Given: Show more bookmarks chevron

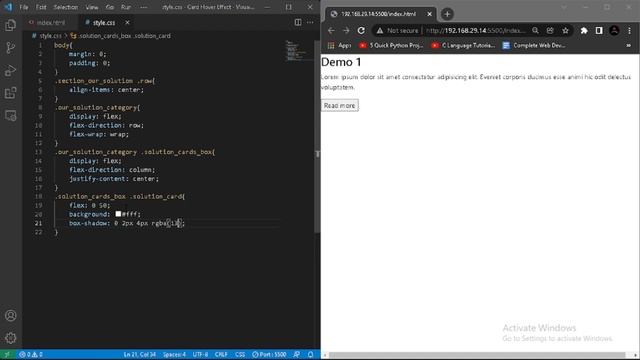Looking at the screenshot, I should pyautogui.click(x=629, y=45).
